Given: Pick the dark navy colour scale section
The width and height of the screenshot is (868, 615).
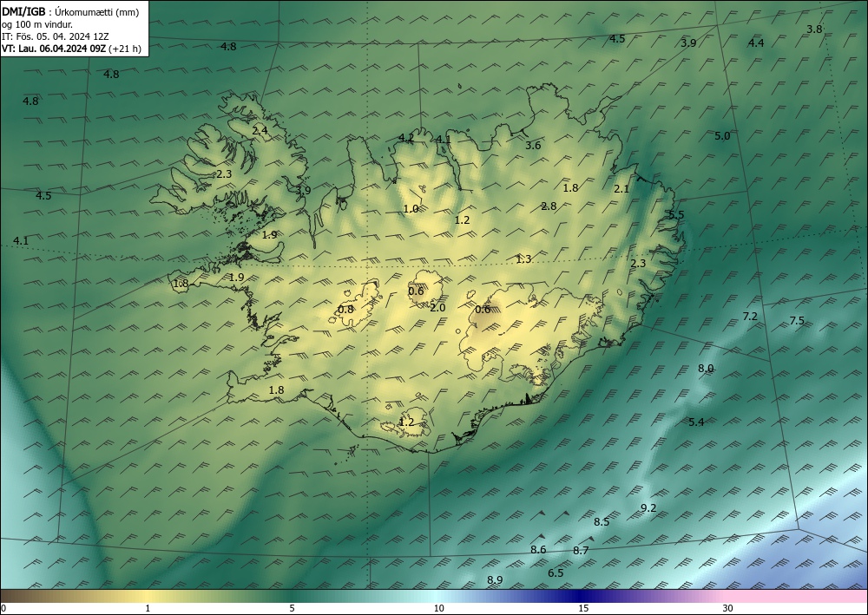Looking at the screenshot, I should [582, 596].
